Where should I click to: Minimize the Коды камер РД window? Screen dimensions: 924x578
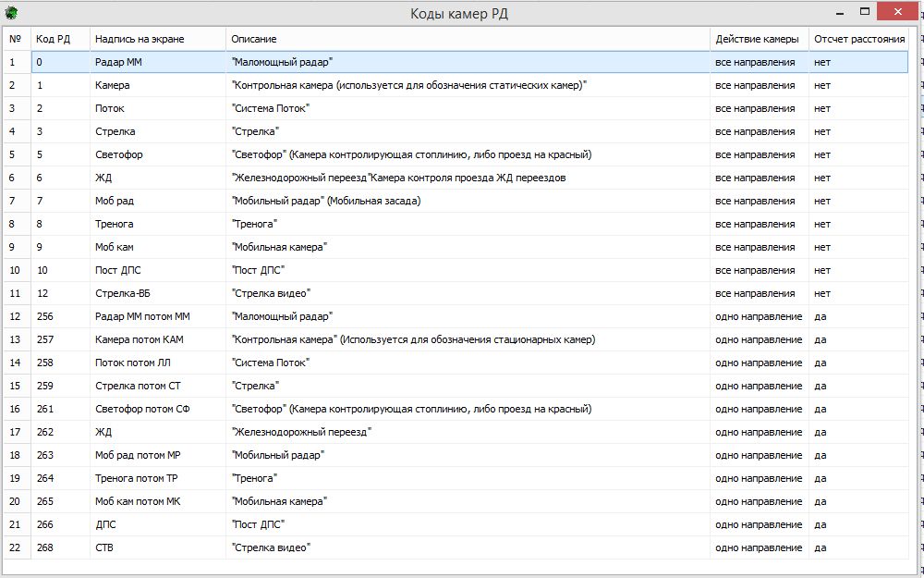point(839,12)
